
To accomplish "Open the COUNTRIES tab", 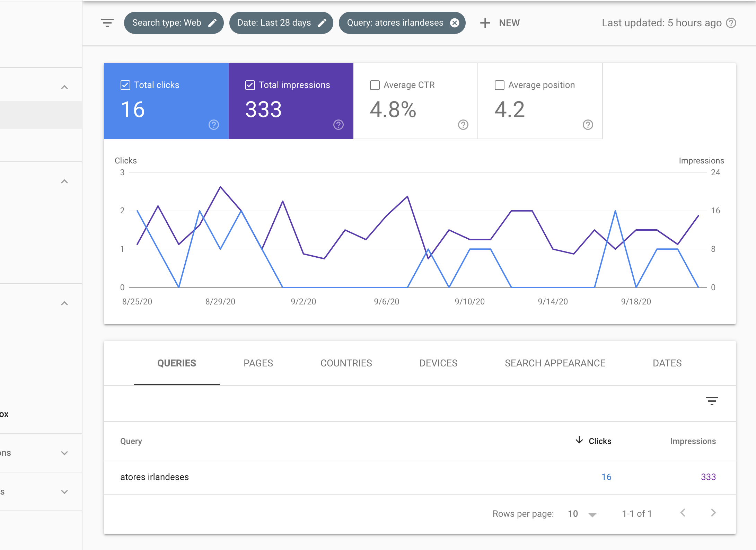I will pyautogui.click(x=346, y=363).
